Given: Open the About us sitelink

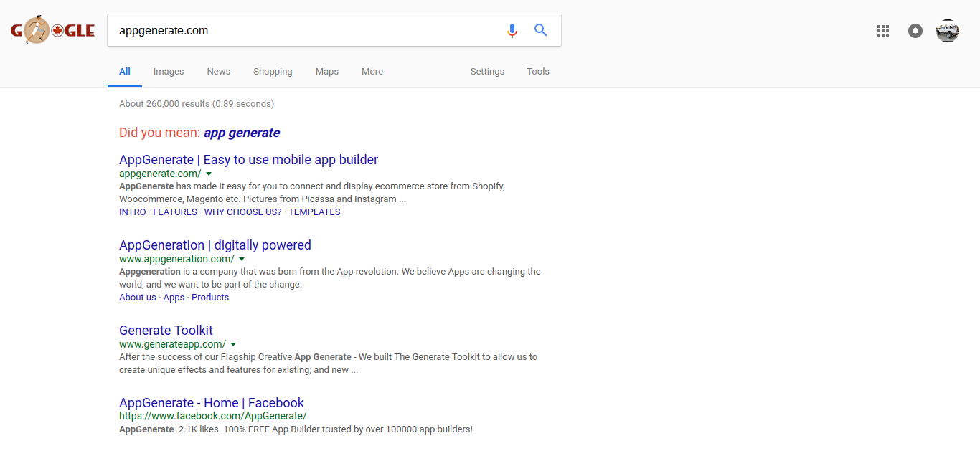Looking at the screenshot, I should (x=138, y=298).
